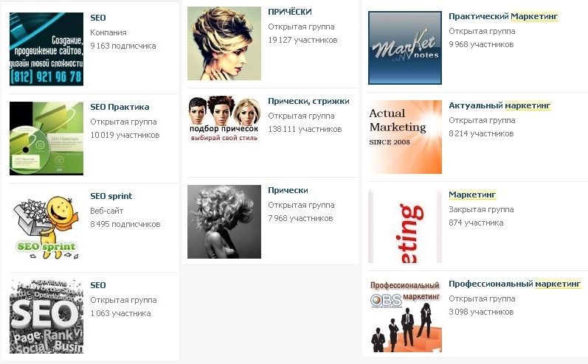Image resolution: width=588 pixels, height=364 pixels.
Task: Open the orange Actual Marketing avatar
Action: pos(404,137)
